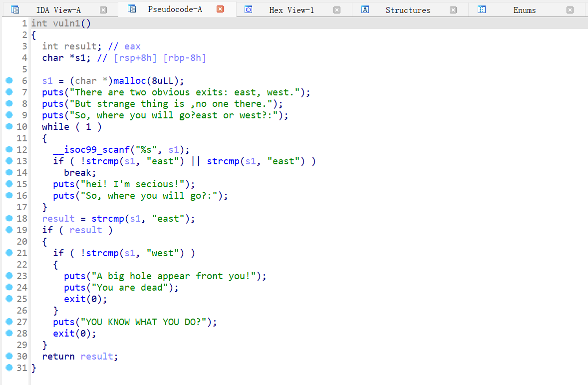This screenshot has width=588, height=385.
Task: Click the Structures tab icon
Action: tap(365, 9)
